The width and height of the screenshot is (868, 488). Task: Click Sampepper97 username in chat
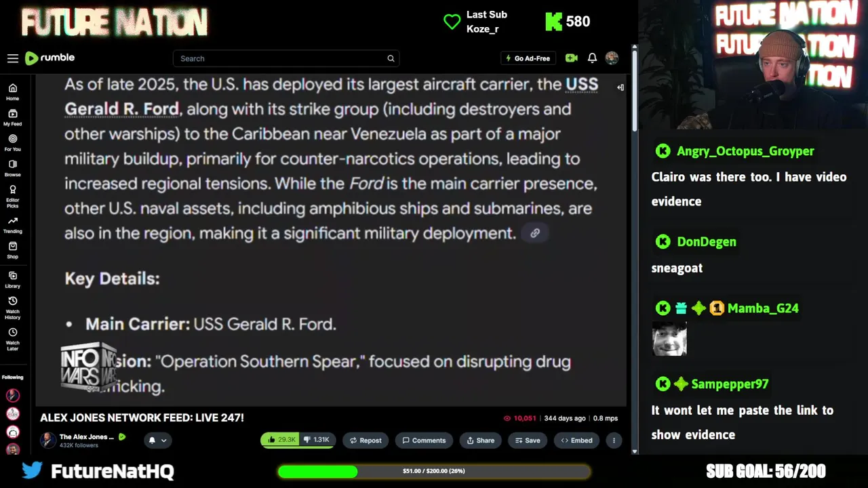coord(730,384)
